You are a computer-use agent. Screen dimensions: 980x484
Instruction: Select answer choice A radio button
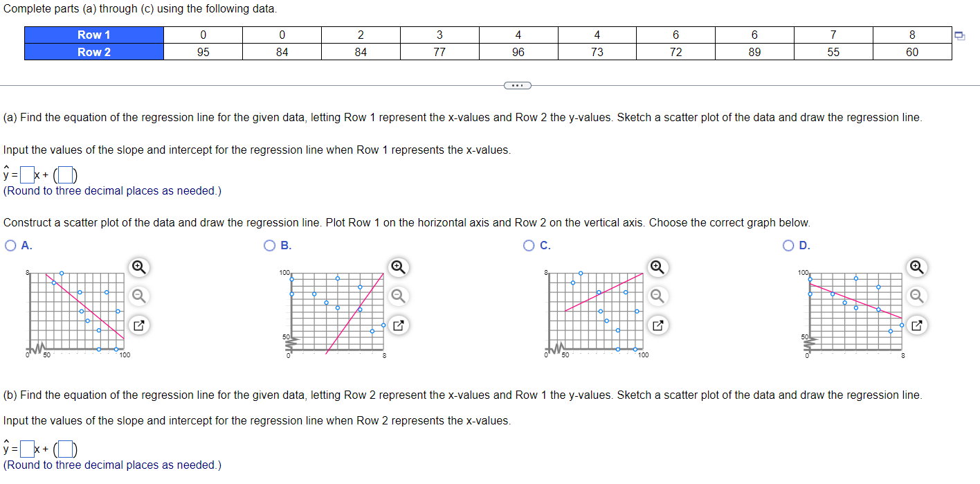coord(10,245)
